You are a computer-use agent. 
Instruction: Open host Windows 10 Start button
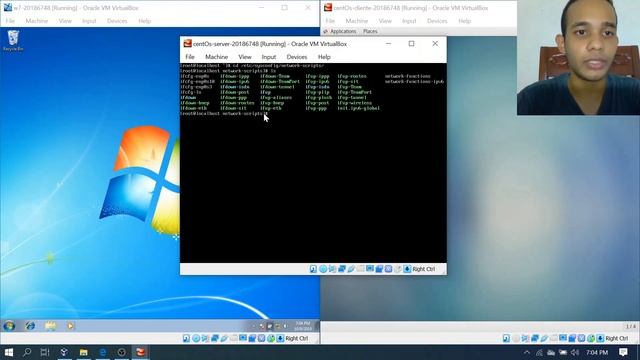coord(9,352)
